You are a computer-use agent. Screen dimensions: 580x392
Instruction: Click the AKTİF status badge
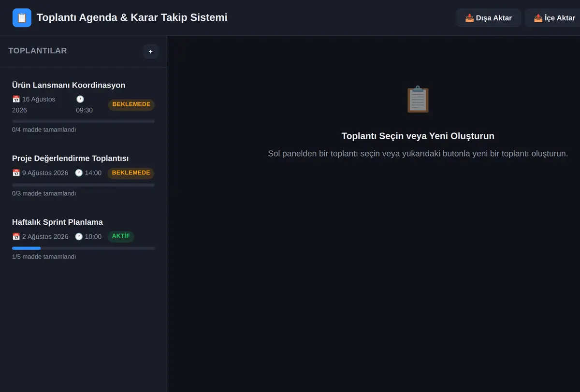point(121,236)
